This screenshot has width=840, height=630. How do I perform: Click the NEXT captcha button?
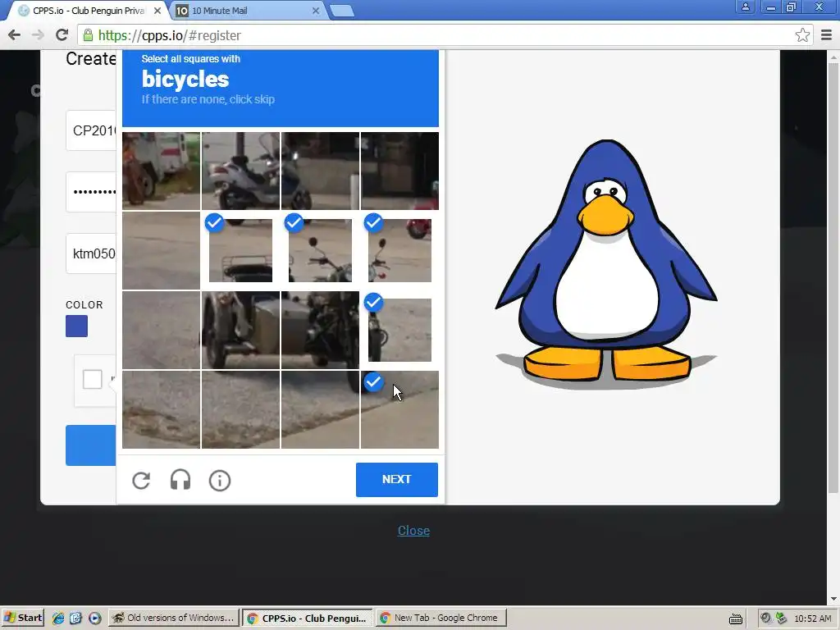(397, 479)
